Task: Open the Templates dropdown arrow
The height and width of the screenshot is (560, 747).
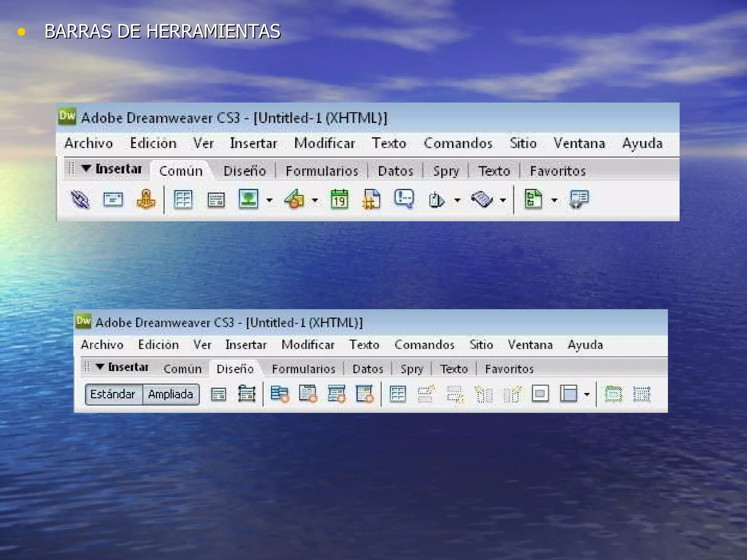Action: 554,200
